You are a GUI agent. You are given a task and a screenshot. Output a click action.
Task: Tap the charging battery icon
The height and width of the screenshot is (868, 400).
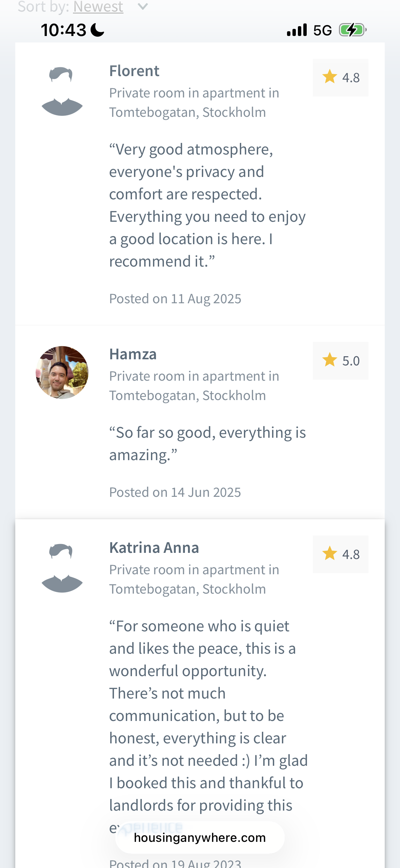pyautogui.click(x=353, y=30)
